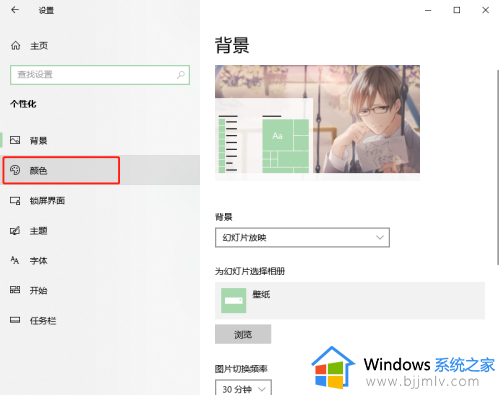Select the 锁屏界面 icon
Screen dimensions: 500x395
[15, 201]
